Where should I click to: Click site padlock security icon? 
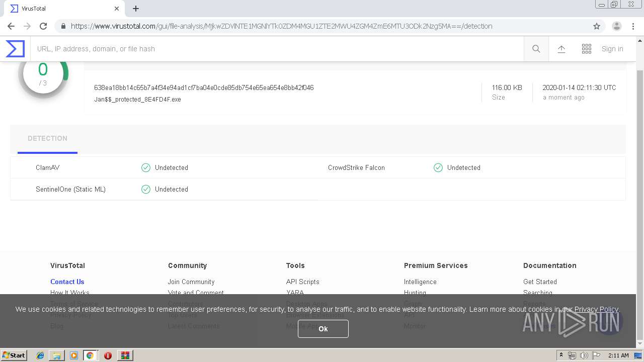coord(63,26)
